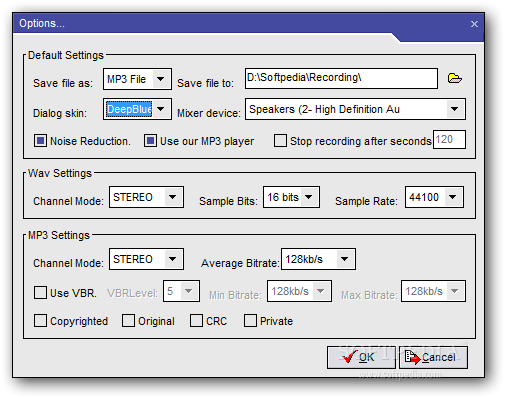
Task: Open the Average Bitrate 128kb/s dropdown
Action: (x=318, y=259)
